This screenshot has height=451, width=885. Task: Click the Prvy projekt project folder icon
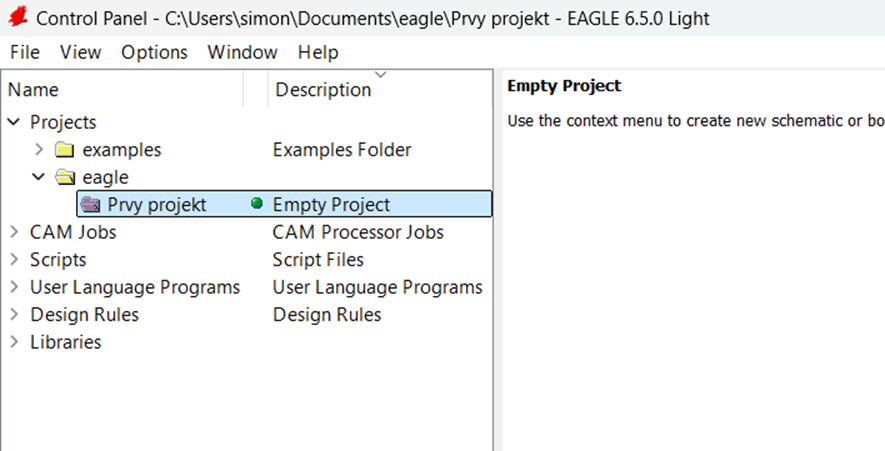pos(90,204)
